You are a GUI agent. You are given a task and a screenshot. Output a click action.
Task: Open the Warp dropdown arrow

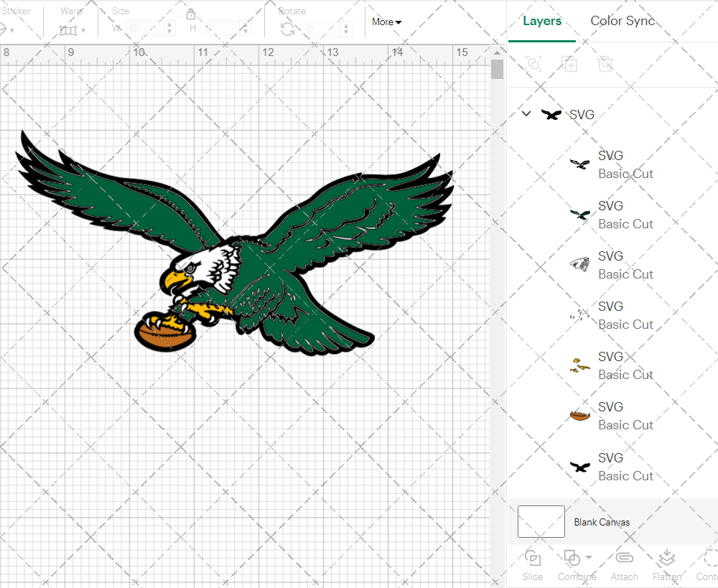click(83, 31)
